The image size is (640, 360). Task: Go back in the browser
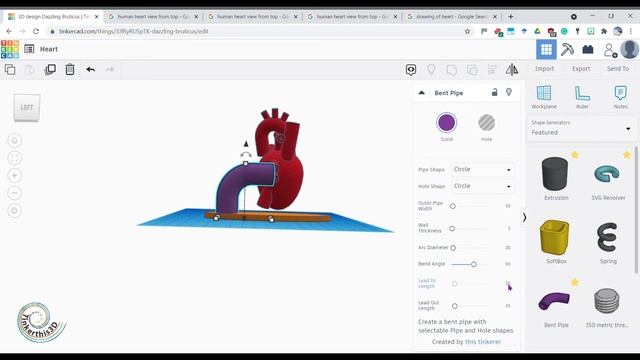point(9,31)
